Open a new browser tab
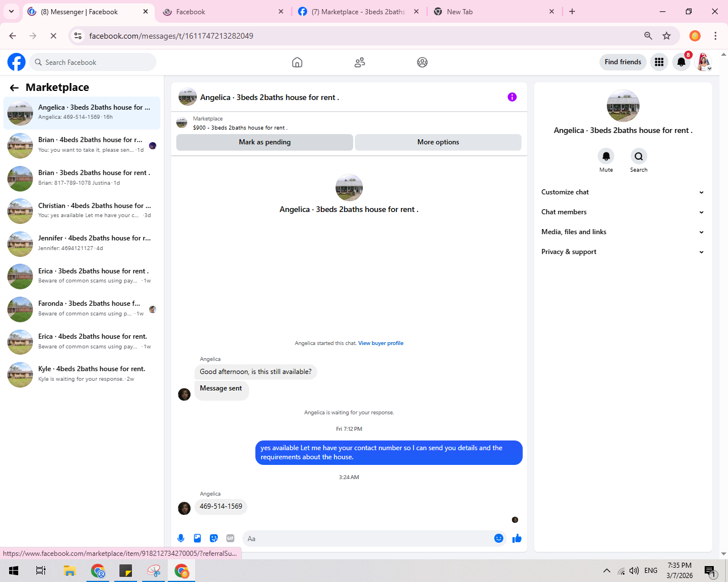Screen dimensions: 728x582 pyautogui.click(x=572, y=11)
